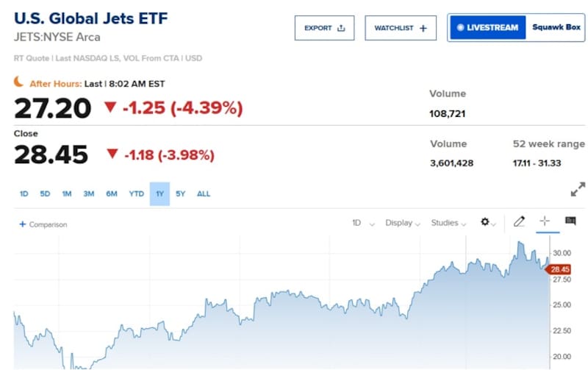Click the EXPORT button

(x=324, y=28)
